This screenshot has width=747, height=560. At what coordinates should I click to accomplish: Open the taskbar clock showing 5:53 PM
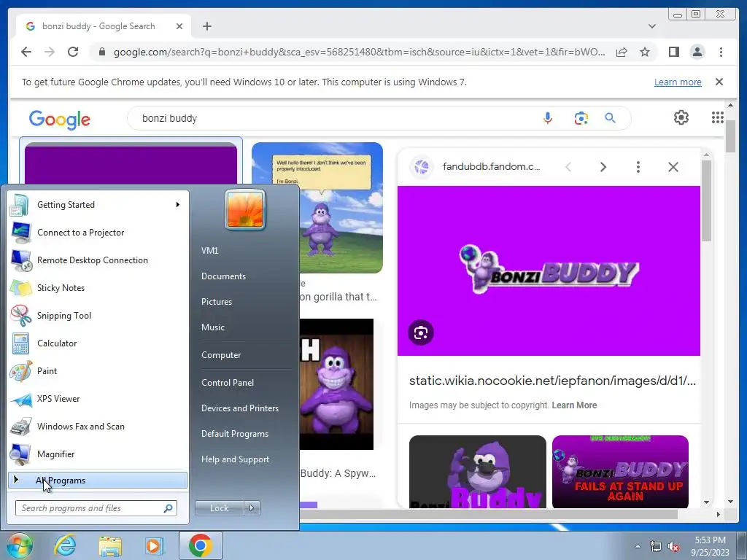point(711,546)
